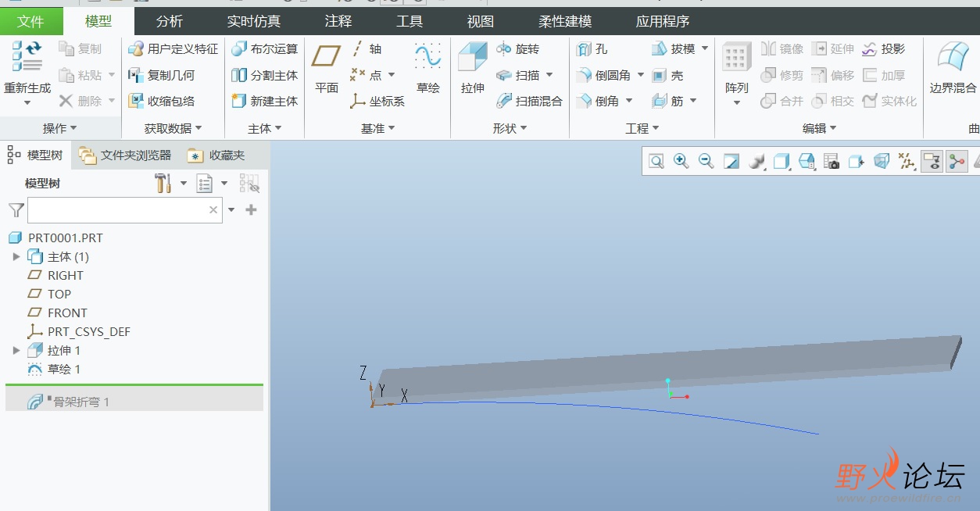Switch to the 注释 ribbon tab

coord(338,21)
